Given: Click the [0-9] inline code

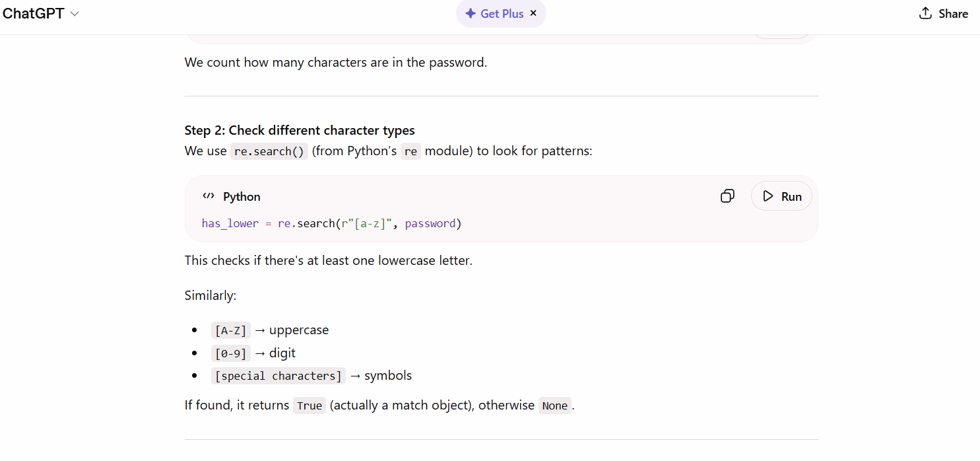Looking at the screenshot, I should coord(231,353).
